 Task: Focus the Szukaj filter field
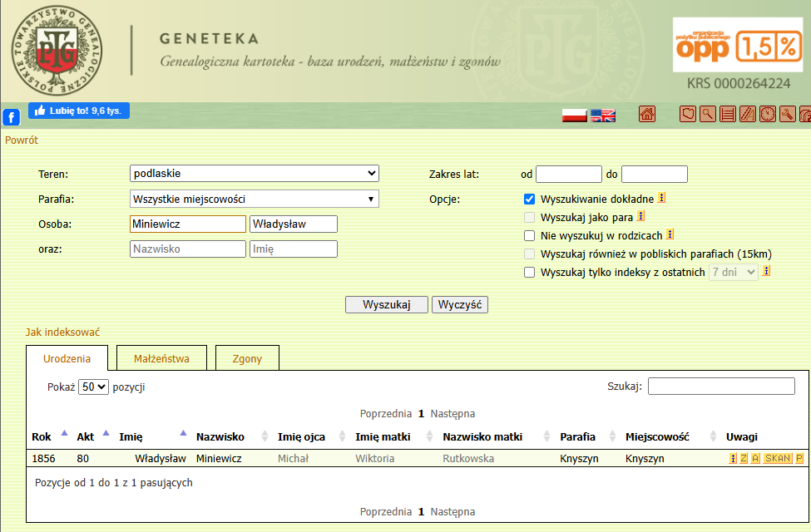[721, 387]
